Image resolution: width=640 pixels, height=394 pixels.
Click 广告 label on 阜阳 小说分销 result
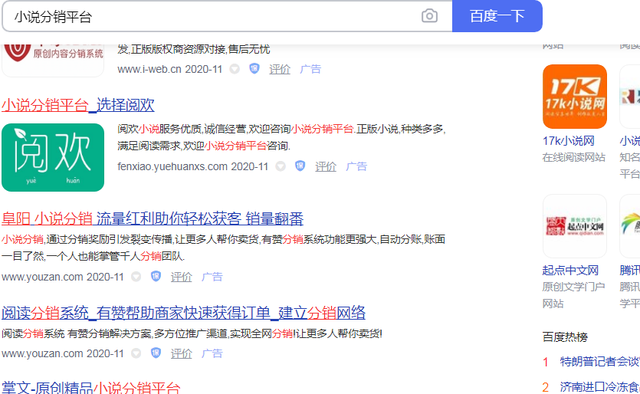[x=212, y=277]
